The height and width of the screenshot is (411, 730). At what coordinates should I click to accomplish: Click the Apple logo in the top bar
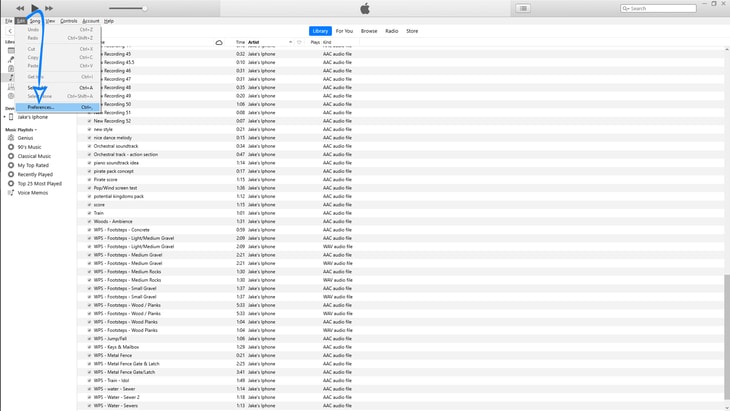coord(365,8)
